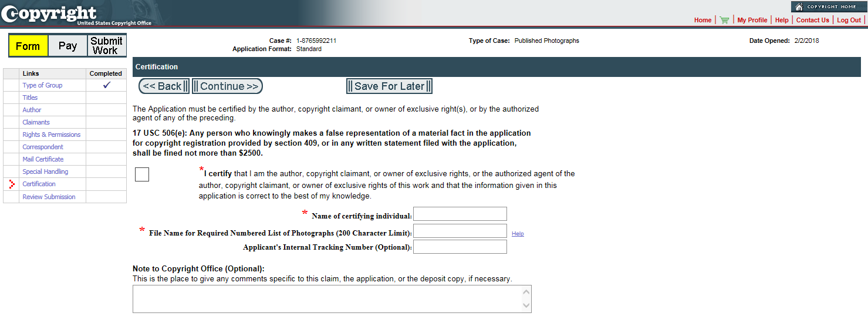Check the I certify checkbox
This screenshot has width=868, height=316.
(142, 174)
